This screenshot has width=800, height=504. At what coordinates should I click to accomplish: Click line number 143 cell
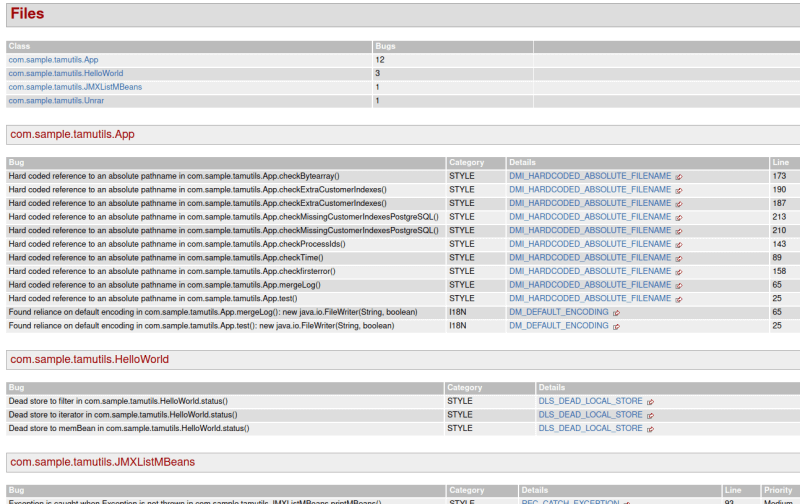(x=779, y=244)
